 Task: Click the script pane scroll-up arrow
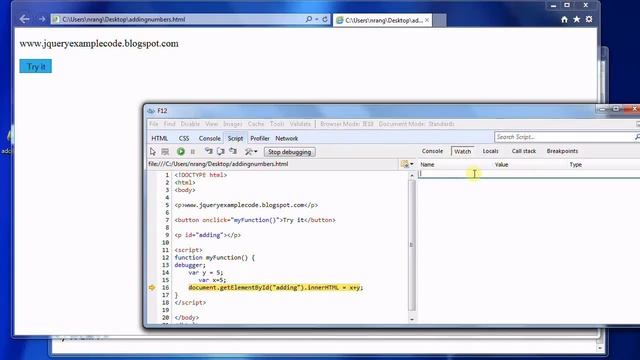coord(411,176)
